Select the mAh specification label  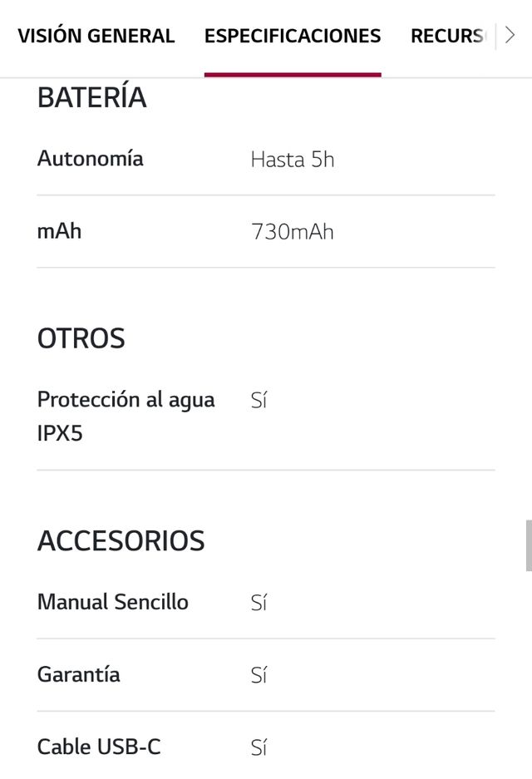[x=59, y=232]
